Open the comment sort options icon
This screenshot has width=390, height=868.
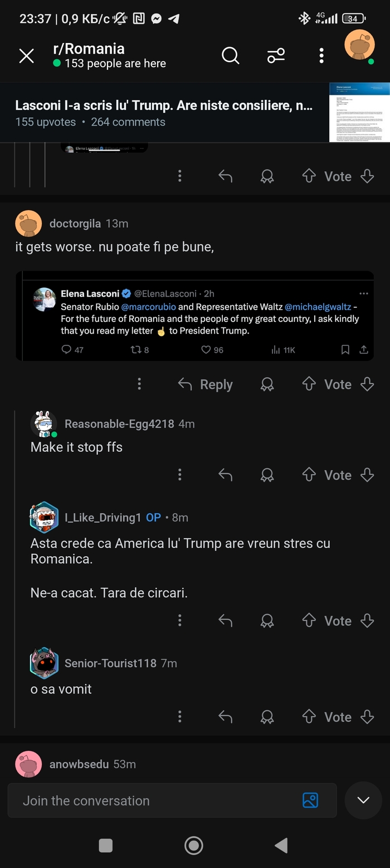(276, 55)
